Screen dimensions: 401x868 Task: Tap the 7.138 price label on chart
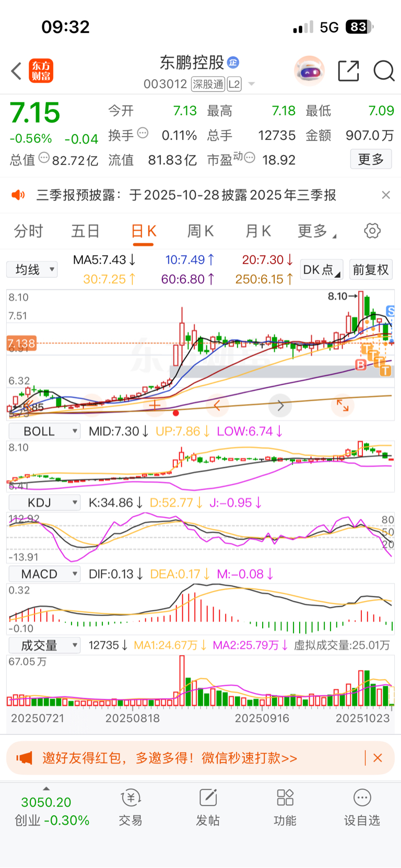[x=21, y=343]
